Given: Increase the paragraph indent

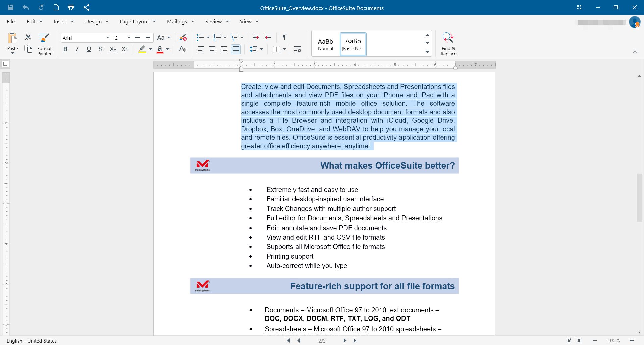Looking at the screenshot, I should (x=268, y=37).
